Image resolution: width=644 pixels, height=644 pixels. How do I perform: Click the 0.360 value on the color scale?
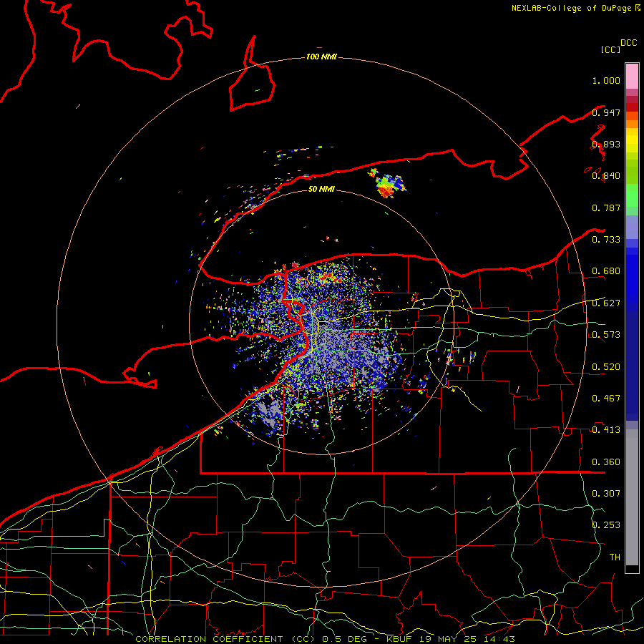[x=606, y=462]
